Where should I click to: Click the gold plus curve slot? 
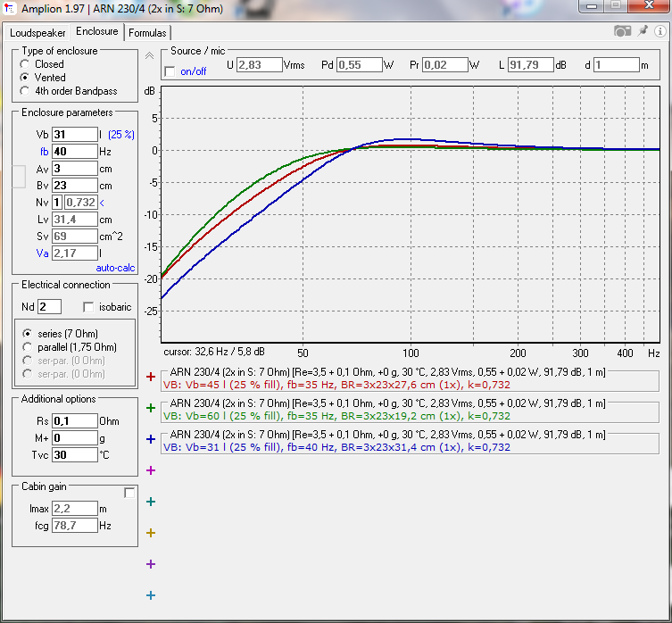click(151, 533)
